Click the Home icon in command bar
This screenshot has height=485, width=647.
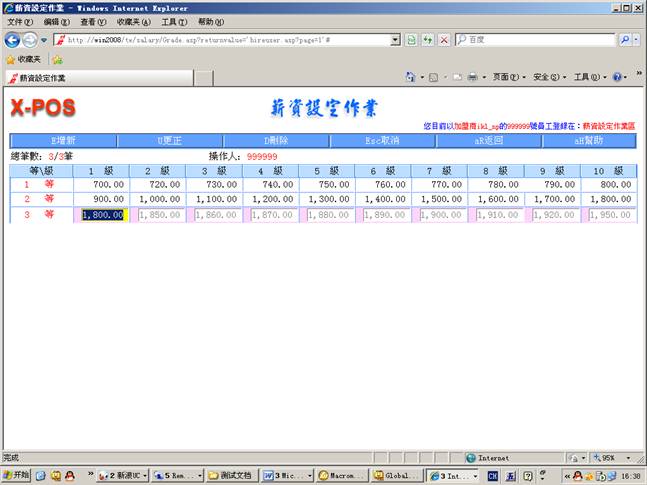(x=410, y=77)
